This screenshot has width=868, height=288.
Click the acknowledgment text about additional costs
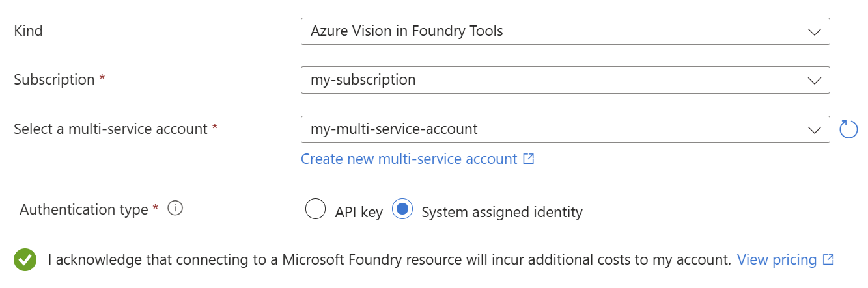tap(389, 259)
